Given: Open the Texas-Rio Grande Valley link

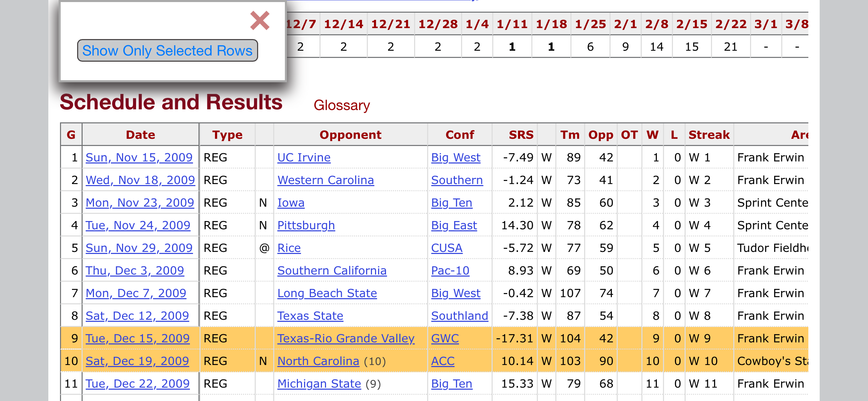Looking at the screenshot, I should [x=346, y=338].
